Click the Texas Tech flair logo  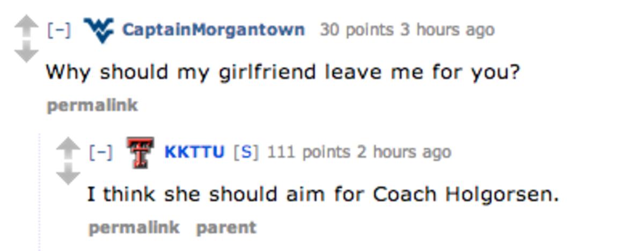(140, 152)
